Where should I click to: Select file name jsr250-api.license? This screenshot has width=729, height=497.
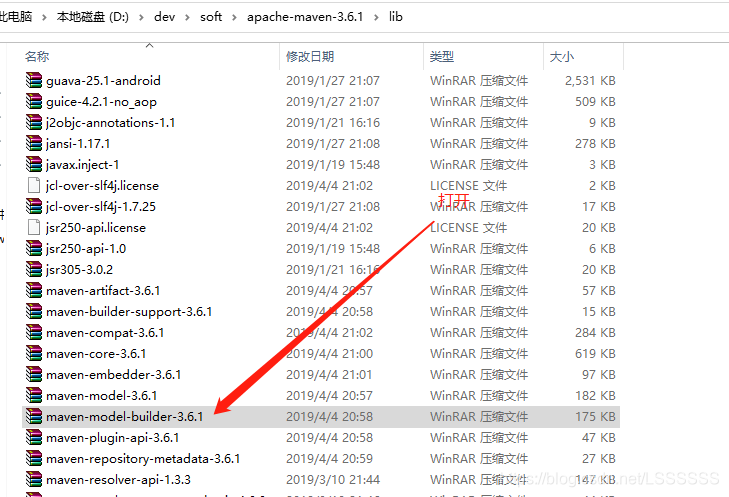96,228
